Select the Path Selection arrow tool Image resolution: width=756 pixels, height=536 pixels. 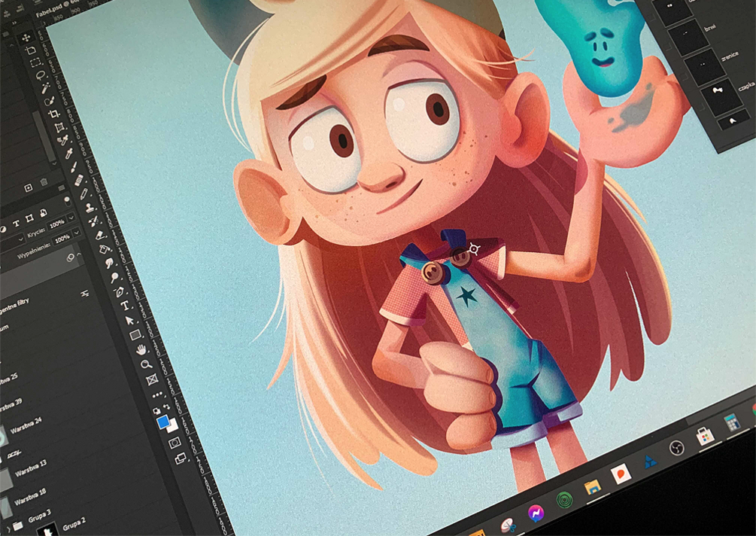coord(129,320)
